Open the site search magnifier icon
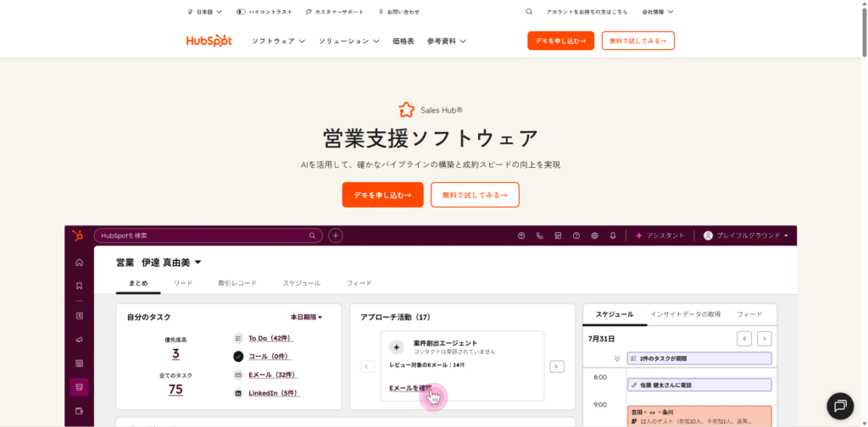The width and height of the screenshot is (868, 427). tap(529, 12)
